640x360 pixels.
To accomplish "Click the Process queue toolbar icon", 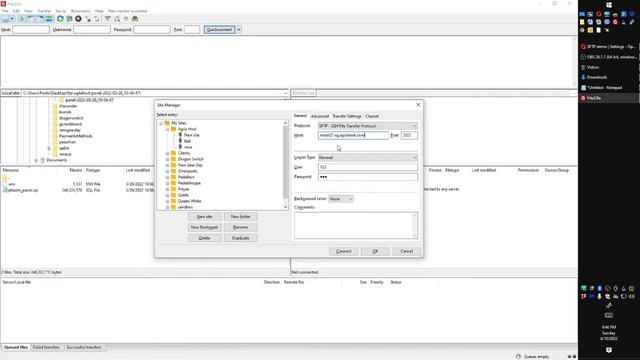I will coord(69,19).
